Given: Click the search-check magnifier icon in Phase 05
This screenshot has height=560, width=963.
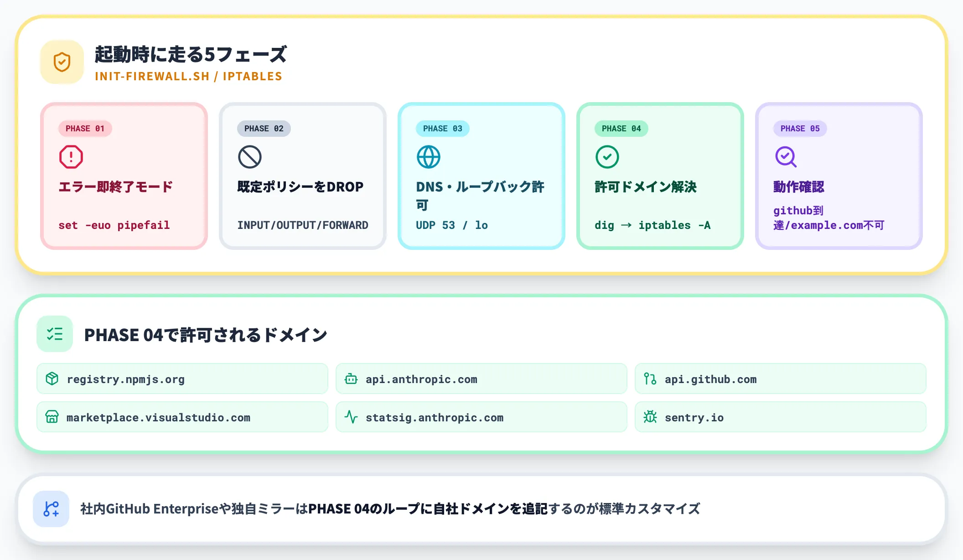Looking at the screenshot, I should pos(786,157).
